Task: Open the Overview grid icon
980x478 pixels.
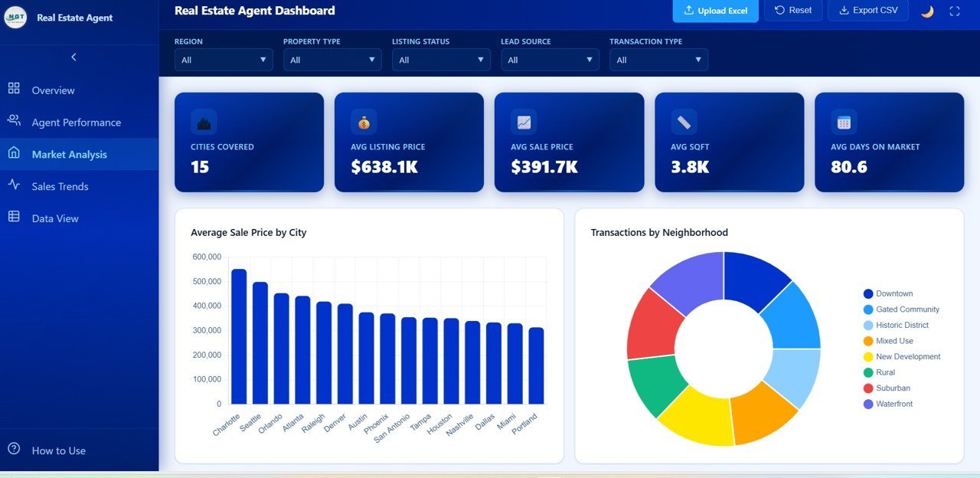Action: coord(14,90)
